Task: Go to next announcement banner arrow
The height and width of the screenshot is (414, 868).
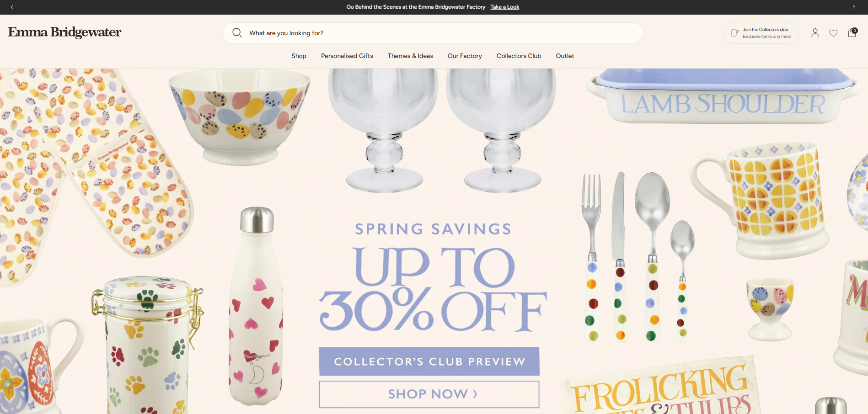Action: coord(853,7)
